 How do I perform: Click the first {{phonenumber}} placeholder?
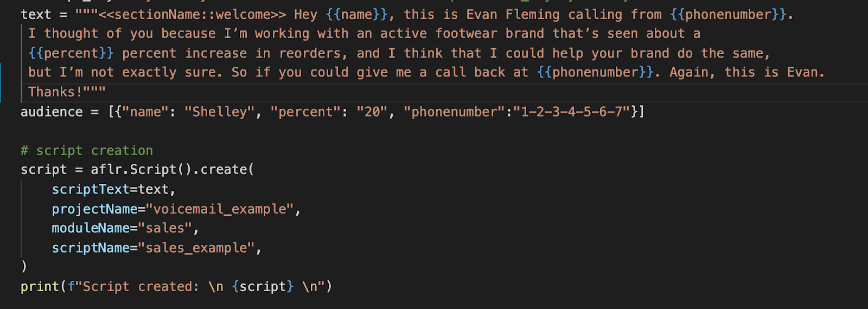[x=728, y=15]
